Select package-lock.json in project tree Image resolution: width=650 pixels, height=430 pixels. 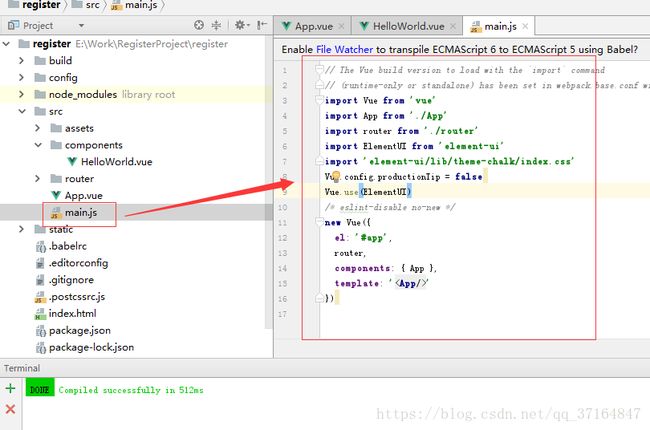point(91,347)
